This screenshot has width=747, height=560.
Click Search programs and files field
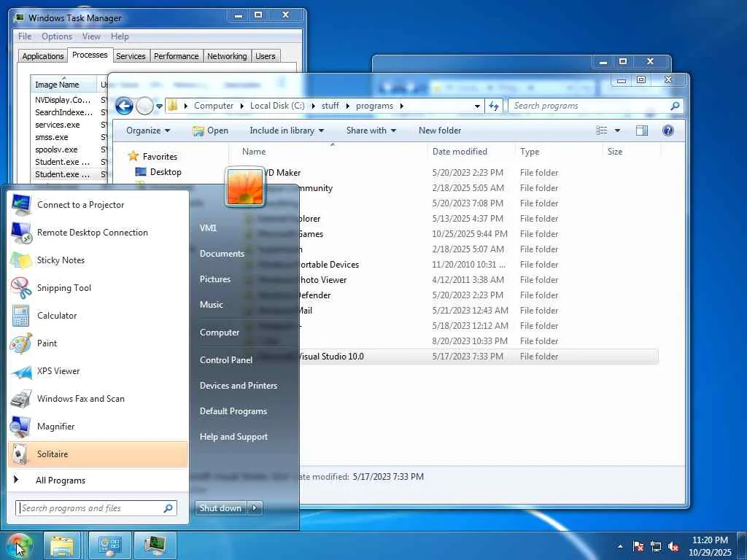[x=96, y=508]
